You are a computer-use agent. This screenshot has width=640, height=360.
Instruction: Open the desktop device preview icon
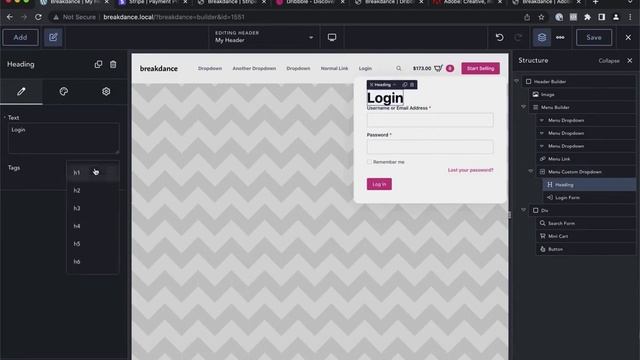332,38
